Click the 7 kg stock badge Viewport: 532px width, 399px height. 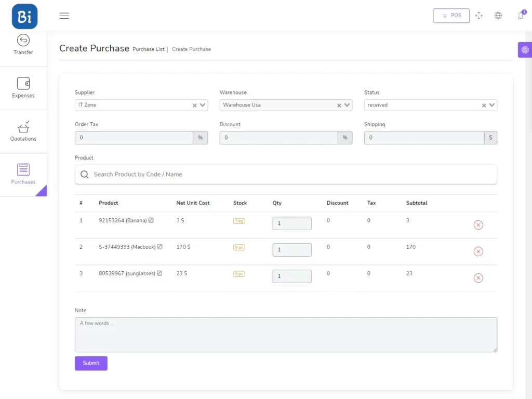[239, 221]
